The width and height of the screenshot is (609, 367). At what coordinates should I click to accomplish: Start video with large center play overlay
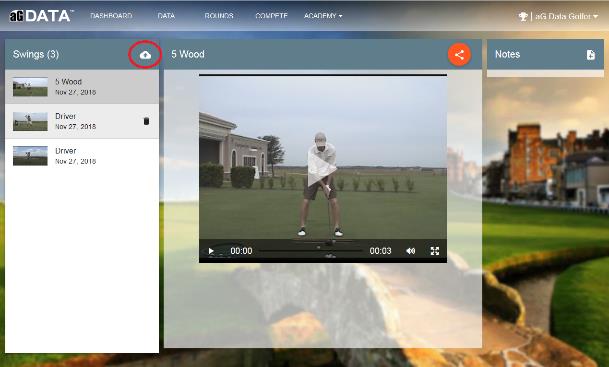pos(322,168)
